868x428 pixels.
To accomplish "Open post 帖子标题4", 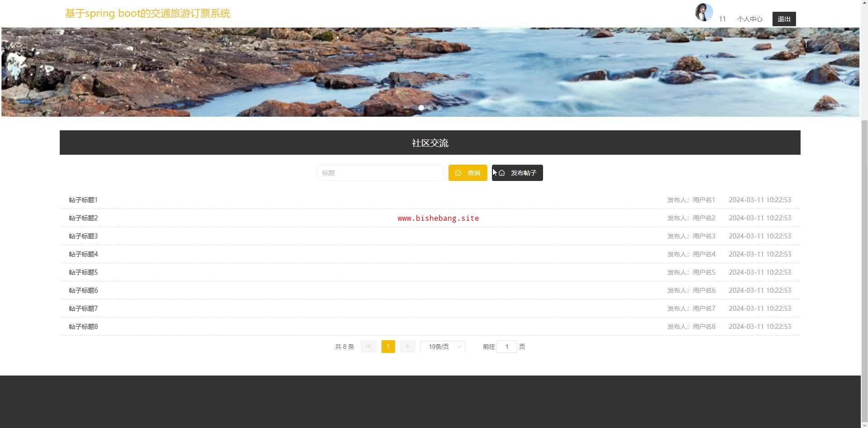I will point(83,254).
